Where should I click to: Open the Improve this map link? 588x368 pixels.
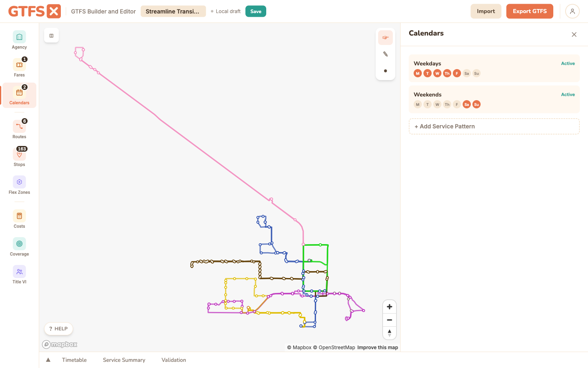(378, 348)
